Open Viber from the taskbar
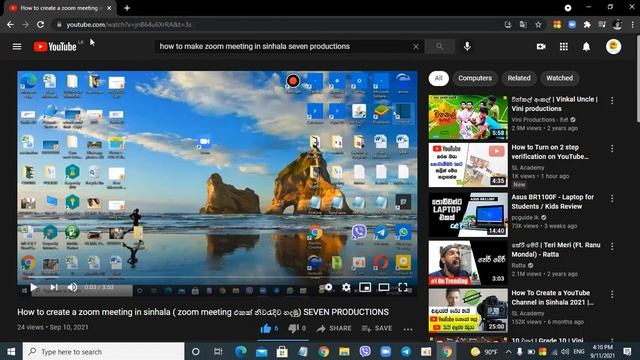 tap(365, 351)
